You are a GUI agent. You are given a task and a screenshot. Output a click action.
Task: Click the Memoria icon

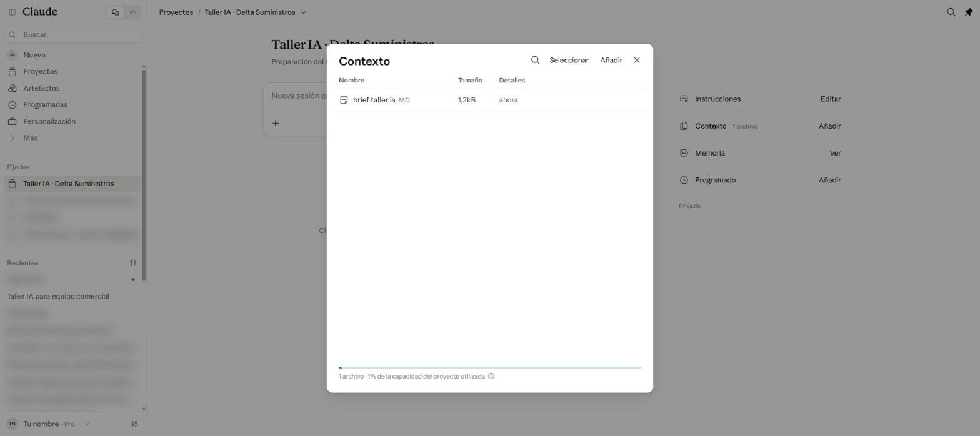pyautogui.click(x=684, y=153)
